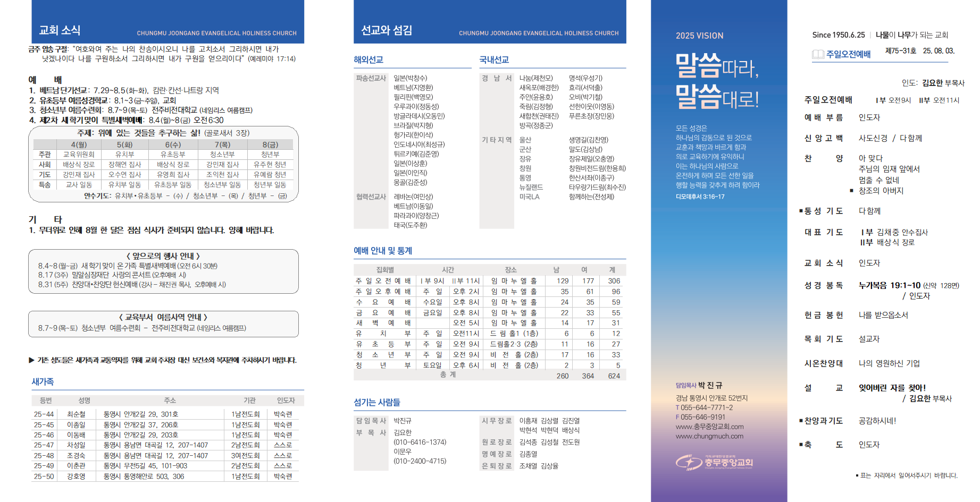Viewport: 980px width, 502px height.
Task: Click the 앞으로의 행사 안내 box title
Action: (x=163, y=256)
